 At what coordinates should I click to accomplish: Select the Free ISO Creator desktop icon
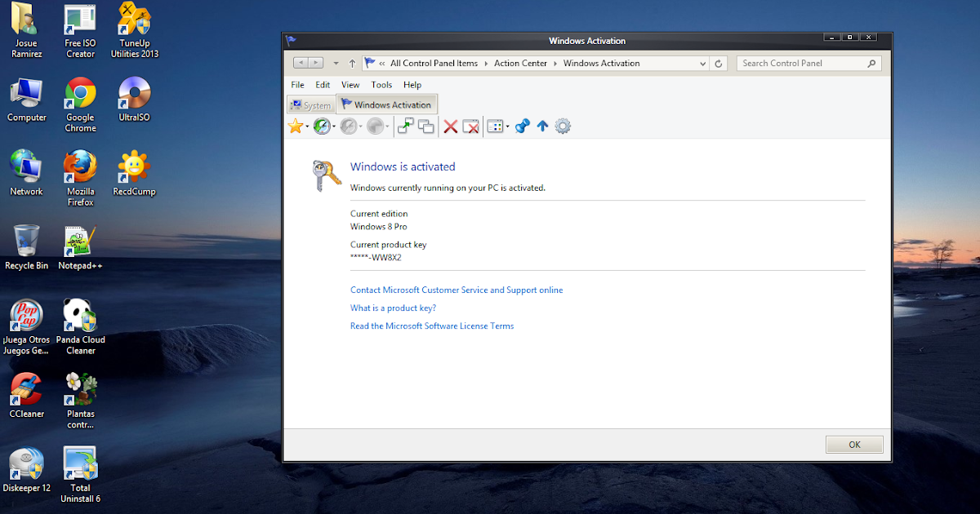(x=80, y=32)
